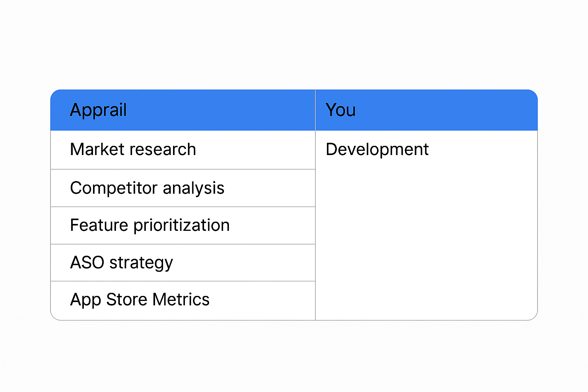Click the word "analysis" in the Competitor row
Screen dimensions: 588x392
pyautogui.click(x=193, y=188)
